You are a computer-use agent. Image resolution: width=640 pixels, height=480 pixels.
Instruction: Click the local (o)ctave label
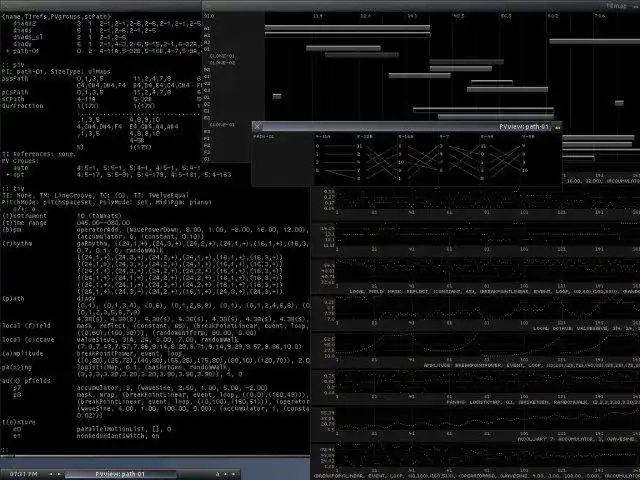[28, 340]
